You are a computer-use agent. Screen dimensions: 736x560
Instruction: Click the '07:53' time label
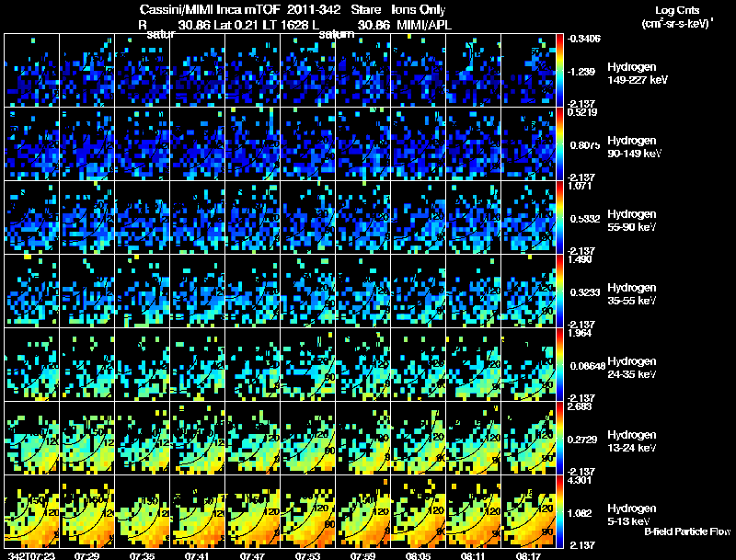(x=308, y=555)
